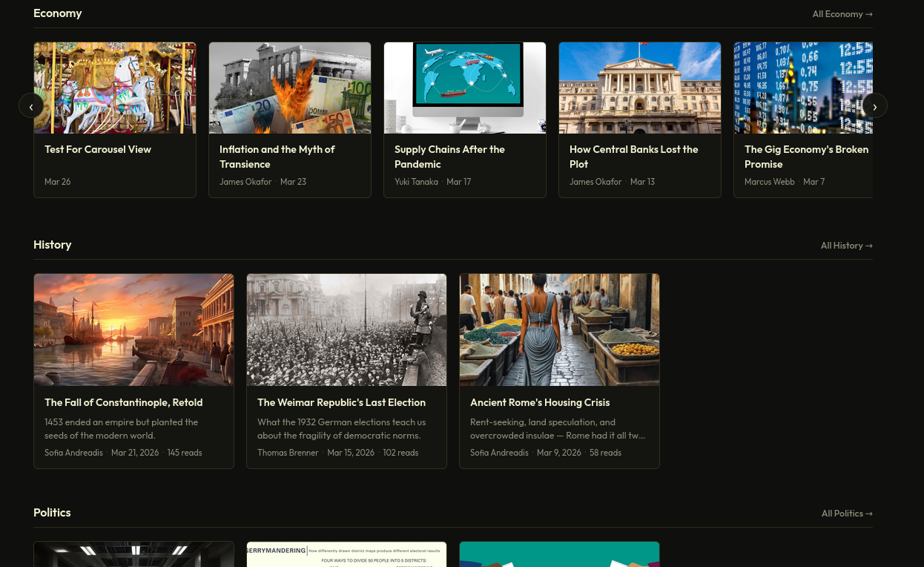Read 'Supply Chains After the Pandemic' article
The height and width of the screenshot is (567, 924).
(449, 157)
